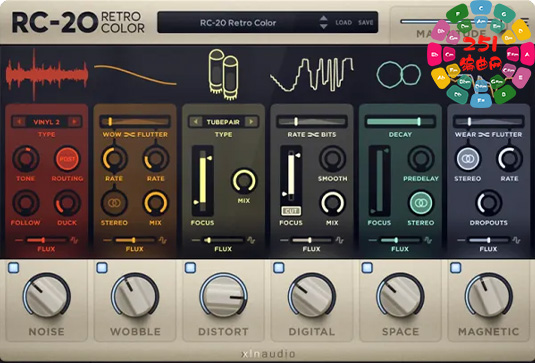Click the Distort FOCUS range slider

point(203,181)
